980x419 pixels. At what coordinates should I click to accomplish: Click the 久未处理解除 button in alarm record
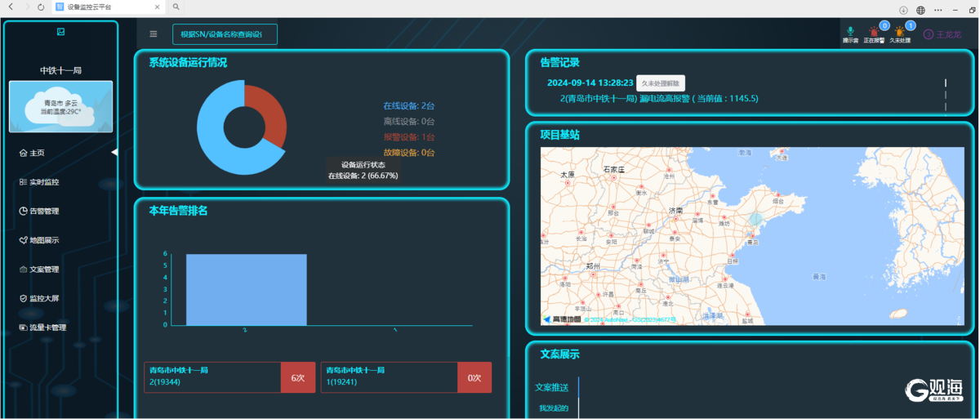[661, 83]
